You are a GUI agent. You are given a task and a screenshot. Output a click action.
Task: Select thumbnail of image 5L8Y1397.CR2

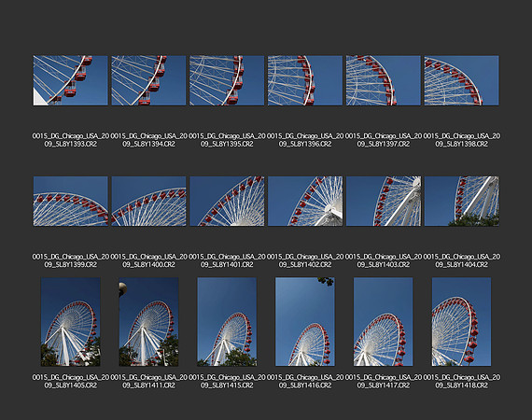coord(384,80)
